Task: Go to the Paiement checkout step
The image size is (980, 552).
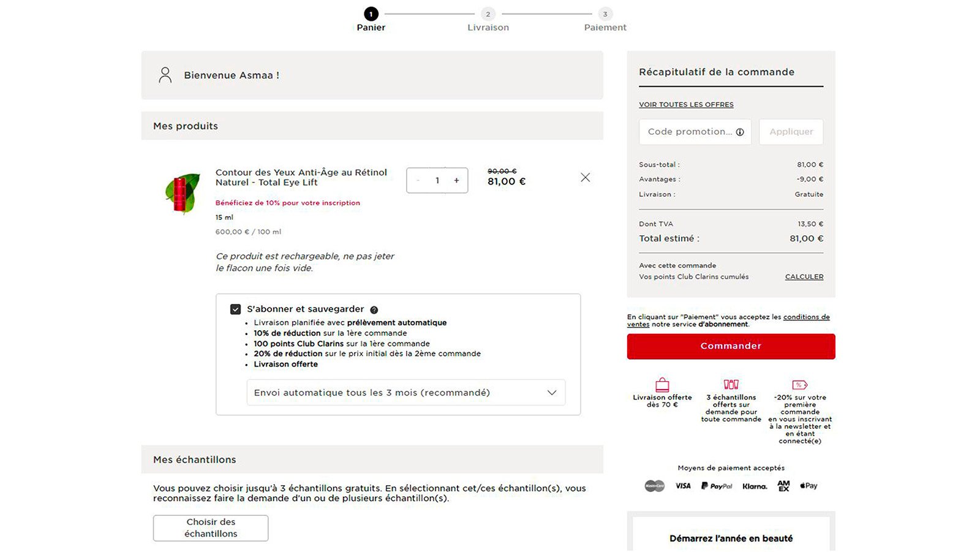Action: [605, 20]
